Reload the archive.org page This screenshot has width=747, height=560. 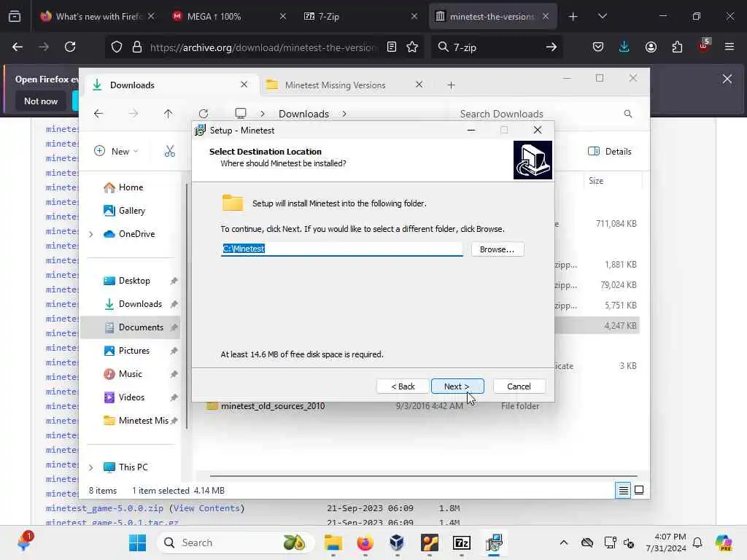pyautogui.click(x=70, y=47)
